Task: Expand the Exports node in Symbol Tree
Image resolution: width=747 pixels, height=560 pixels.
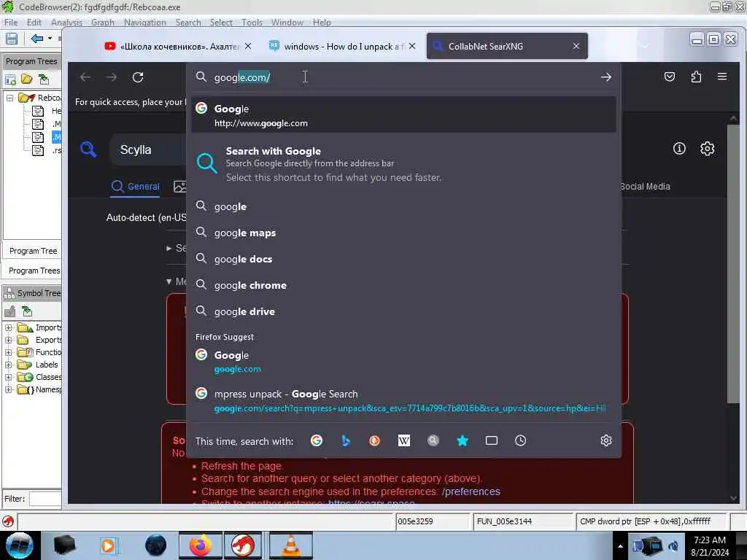Action: 8,340
